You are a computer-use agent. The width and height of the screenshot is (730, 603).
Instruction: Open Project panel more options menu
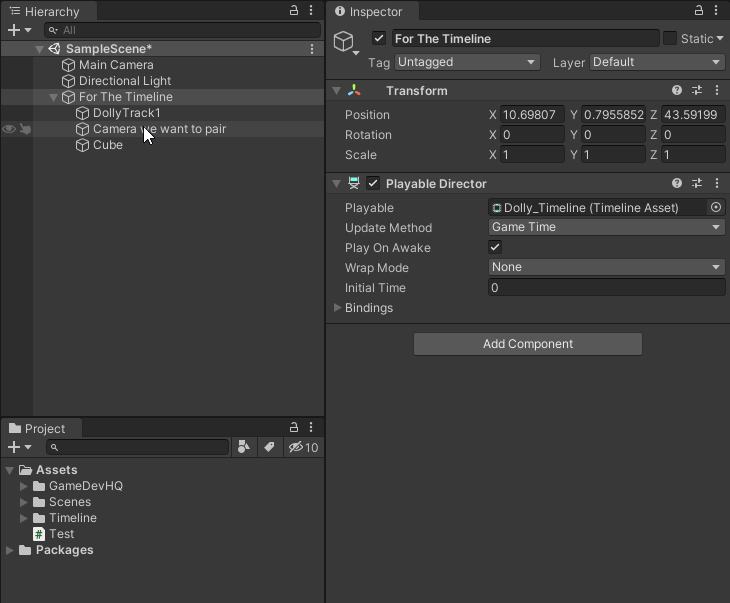point(311,427)
